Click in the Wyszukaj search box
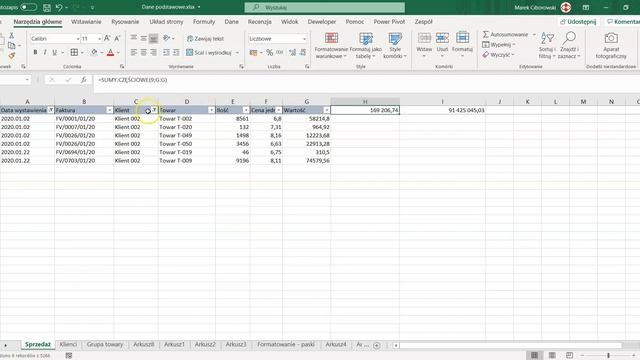This screenshot has height=360, width=640. tap(324, 7)
